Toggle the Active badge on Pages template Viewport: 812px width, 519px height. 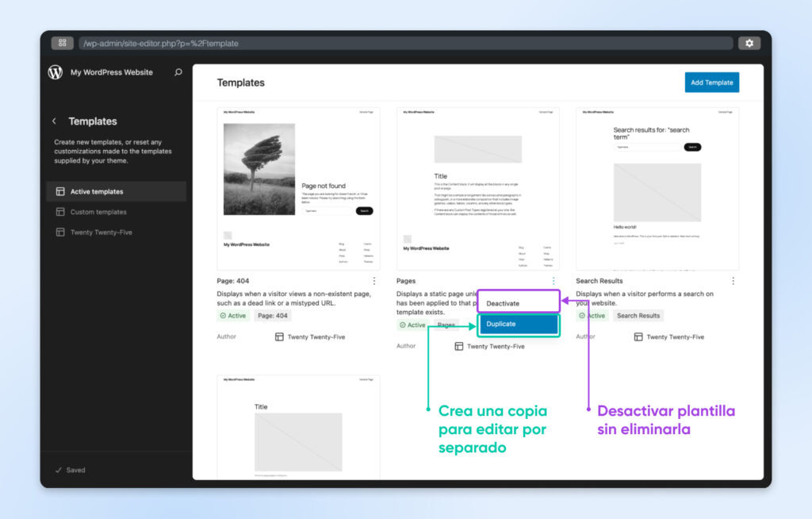click(x=412, y=325)
